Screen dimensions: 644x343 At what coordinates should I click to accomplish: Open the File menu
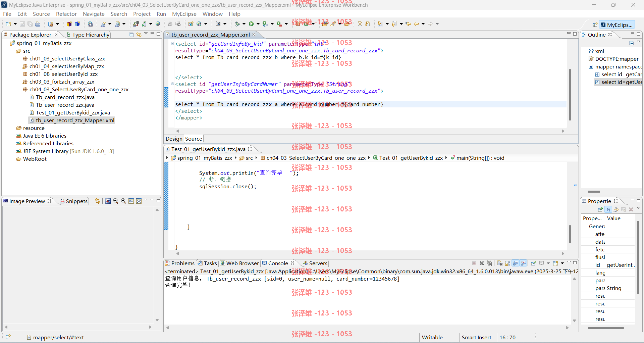pyautogui.click(x=7, y=14)
